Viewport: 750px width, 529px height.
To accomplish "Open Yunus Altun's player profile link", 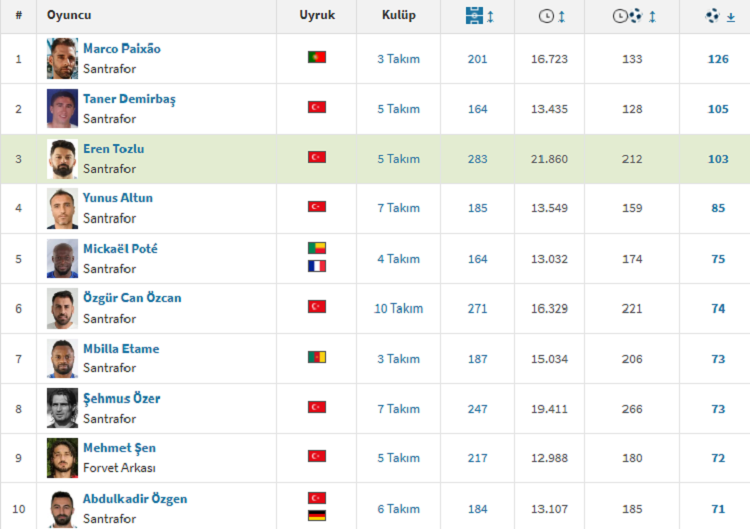I will [118, 198].
